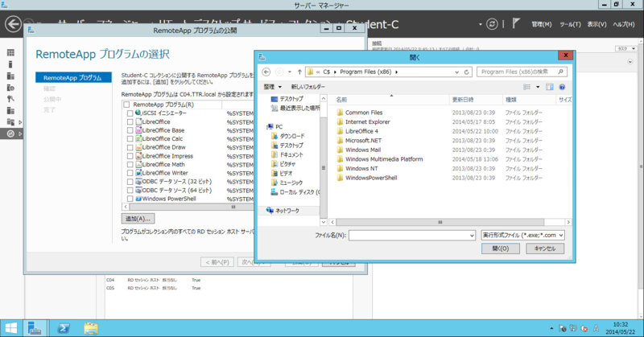This screenshot has width=644, height=337.
Task: Select Remote Desktop Services sidebar icon
Action: coord(10,134)
